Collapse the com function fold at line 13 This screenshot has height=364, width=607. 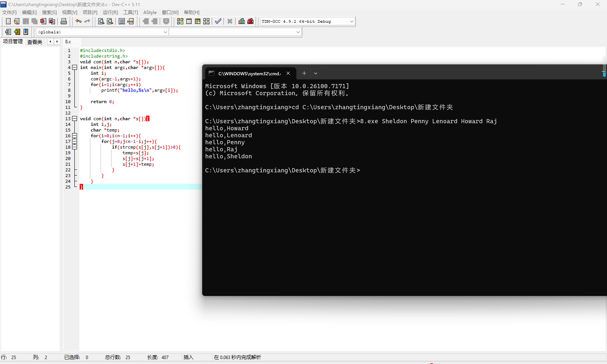click(75, 119)
